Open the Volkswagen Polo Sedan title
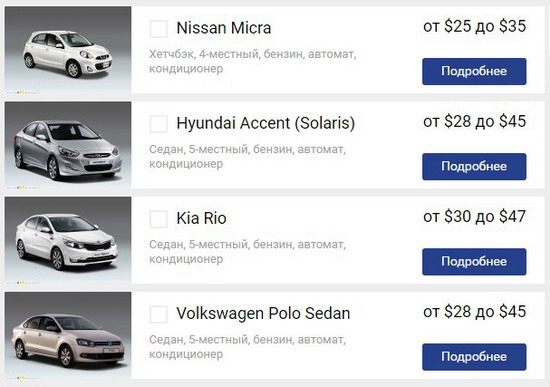The height and width of the screenshot is (387, 550). (263, 314)
